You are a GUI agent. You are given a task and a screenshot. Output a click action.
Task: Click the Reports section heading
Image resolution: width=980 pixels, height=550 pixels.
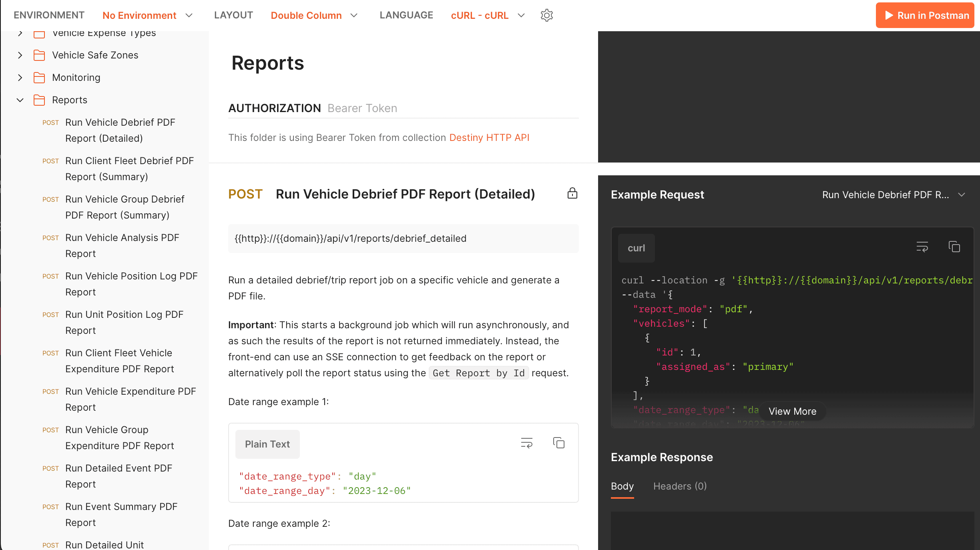click(268, 63)
